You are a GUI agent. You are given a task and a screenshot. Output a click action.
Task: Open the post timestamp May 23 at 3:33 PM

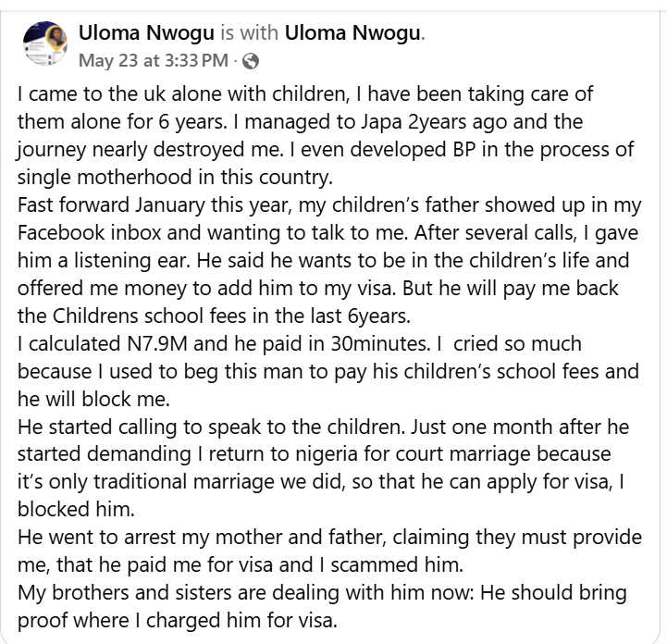point(154,61)
